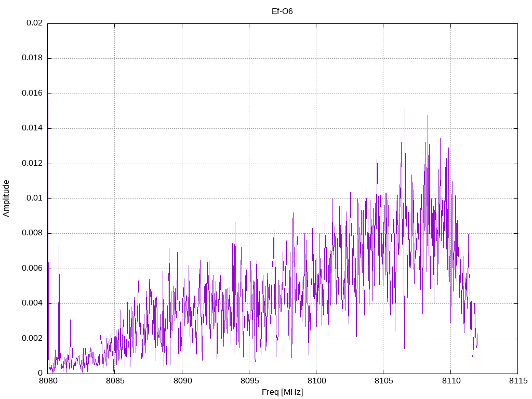The image size is (532, 399).
Task: Click the 0.01 y-axis tick label
Action: [35, 198]
